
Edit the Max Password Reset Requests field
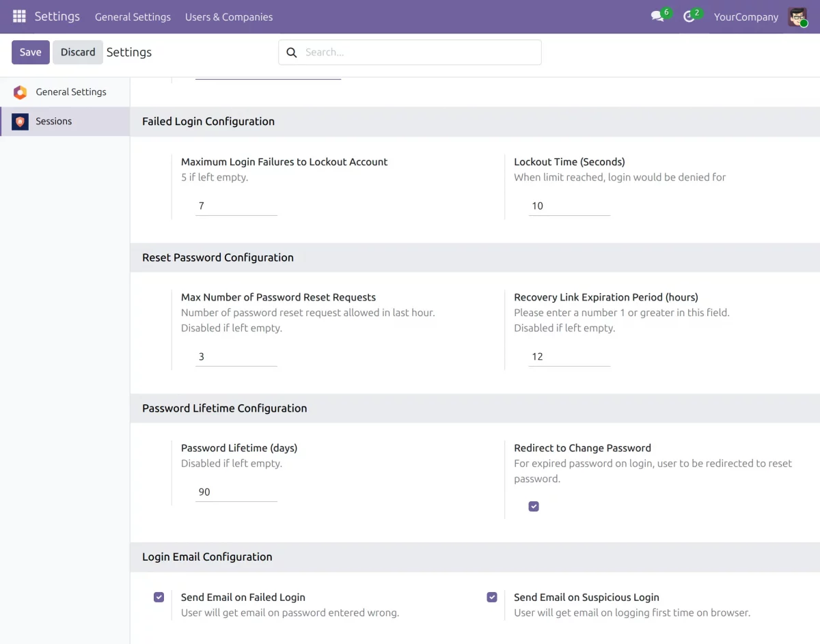[x=236, y=357]
